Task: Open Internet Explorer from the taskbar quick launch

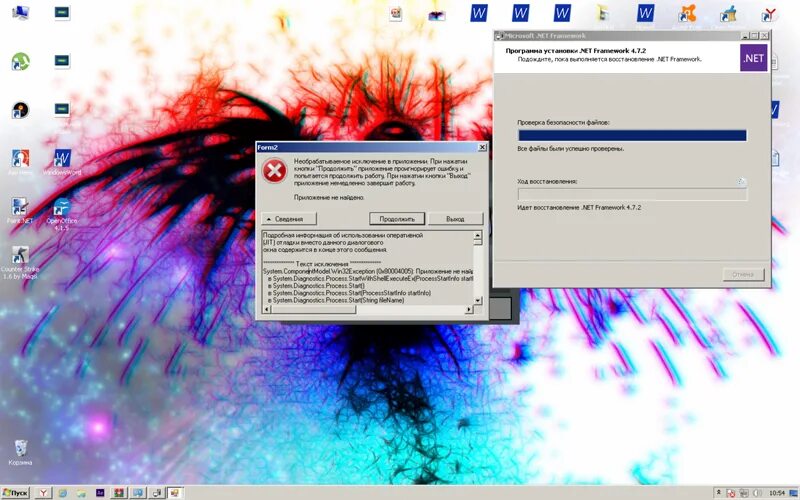Action: click(x=63, y=493)
